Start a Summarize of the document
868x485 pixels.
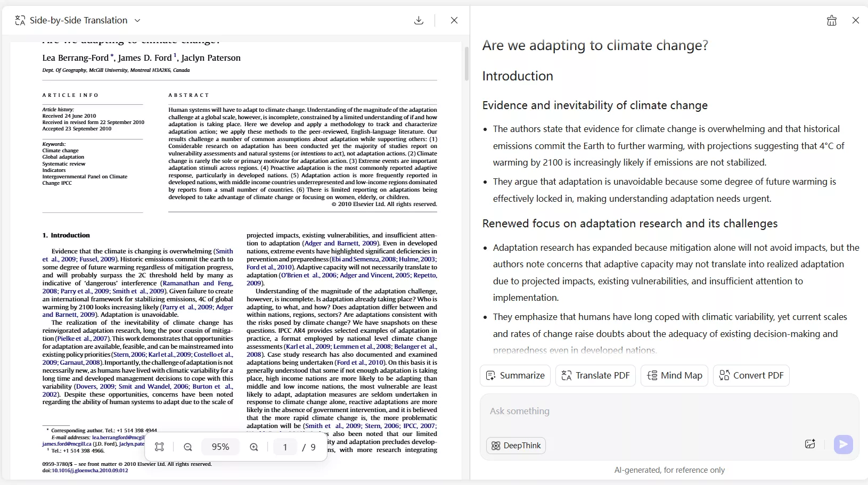click(515, 375)
